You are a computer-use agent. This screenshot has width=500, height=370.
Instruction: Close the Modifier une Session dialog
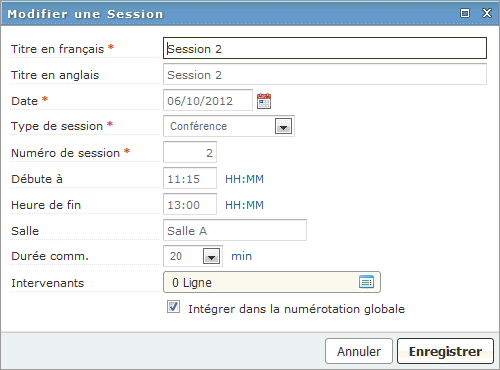click(x=487, y=13)
